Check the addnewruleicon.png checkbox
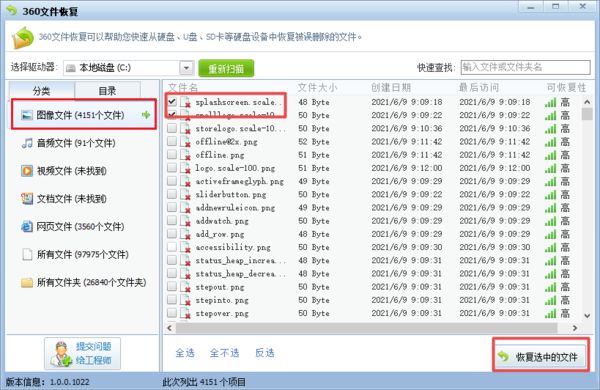Image resolution: width=600 pixels, height=390 pixels. pos(172,207)
